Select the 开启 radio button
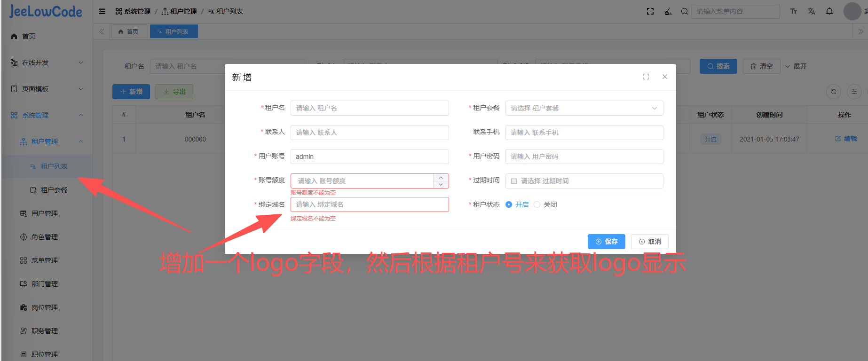This screenshot has height=361, width=868. [509, 204]
